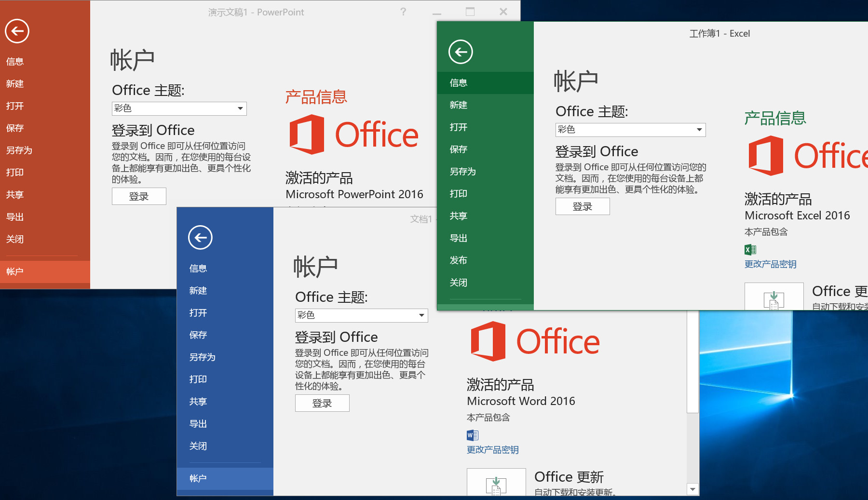This screenshot has height=500, width=868.
Task: Click the back arrow in PowerPoint backstage
Action: pos(17,31)
